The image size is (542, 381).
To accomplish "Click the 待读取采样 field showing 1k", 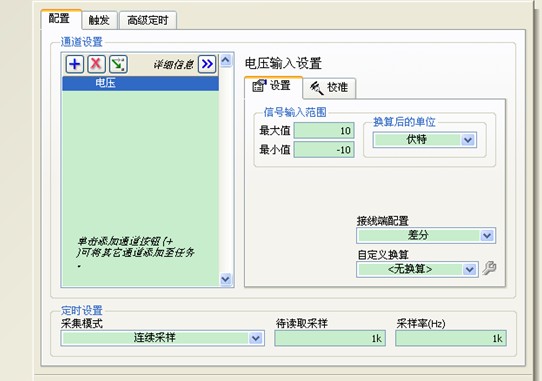I will 330,338.
